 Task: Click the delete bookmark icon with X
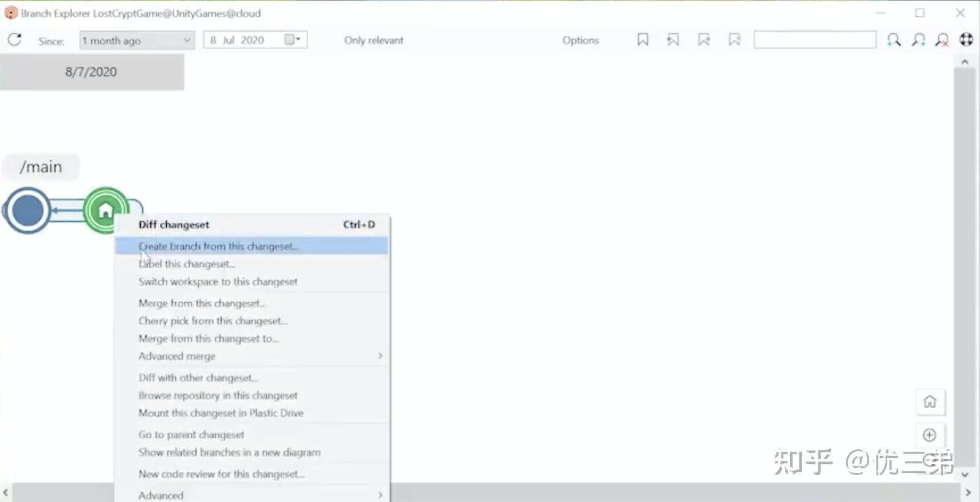[x=734, y=40]
